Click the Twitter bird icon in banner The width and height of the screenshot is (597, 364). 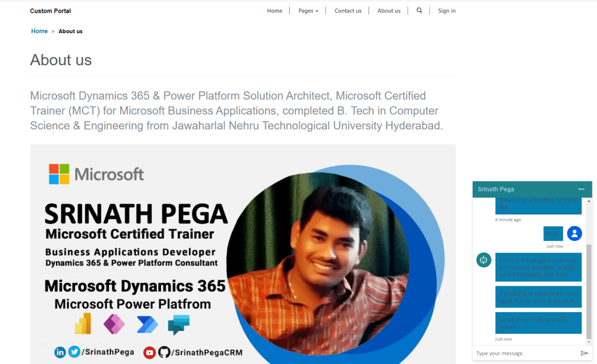click(74, 352)
